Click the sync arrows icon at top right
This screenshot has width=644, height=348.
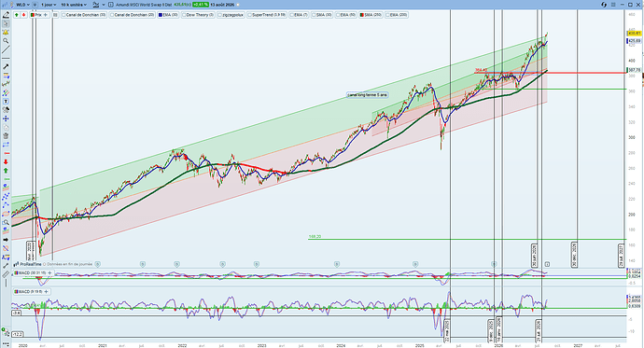pos(604,5)
